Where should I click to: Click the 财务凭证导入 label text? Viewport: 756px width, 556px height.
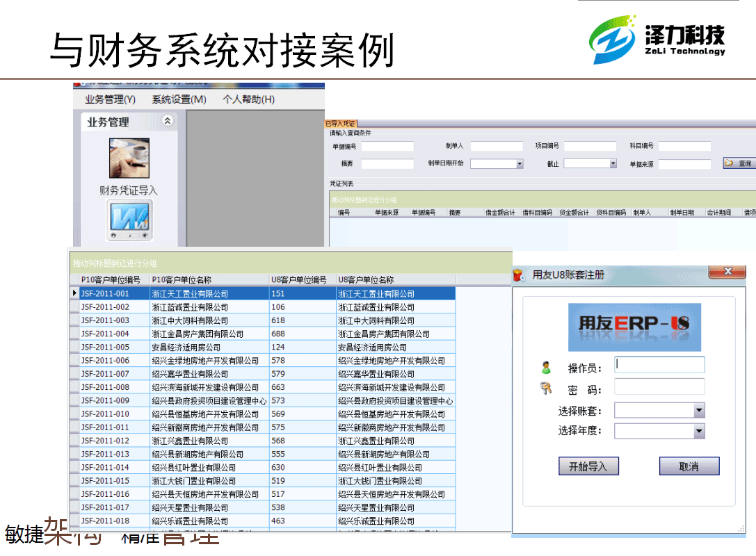tap(128, 190)
